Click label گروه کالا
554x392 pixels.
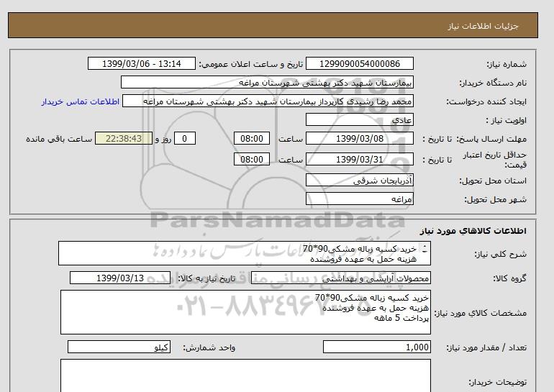pyautogui.click(x=509, y=278)
